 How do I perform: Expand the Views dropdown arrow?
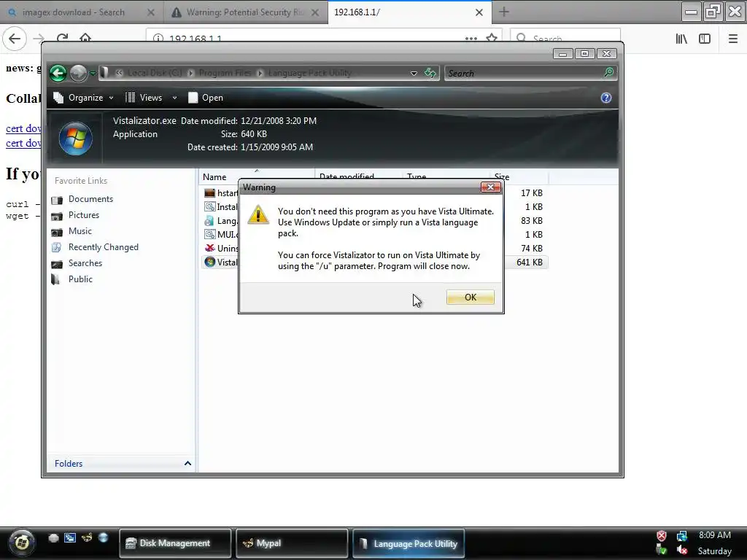(174, 98)
